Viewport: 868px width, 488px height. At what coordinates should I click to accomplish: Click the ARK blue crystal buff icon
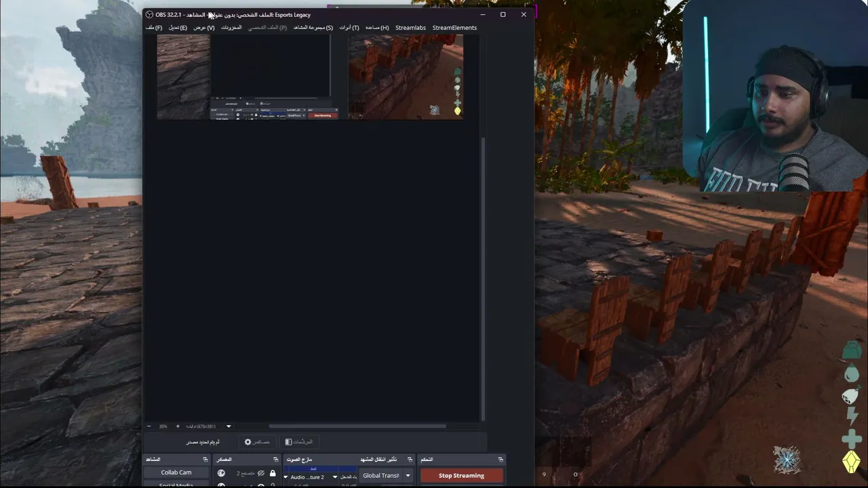point(787,460)
